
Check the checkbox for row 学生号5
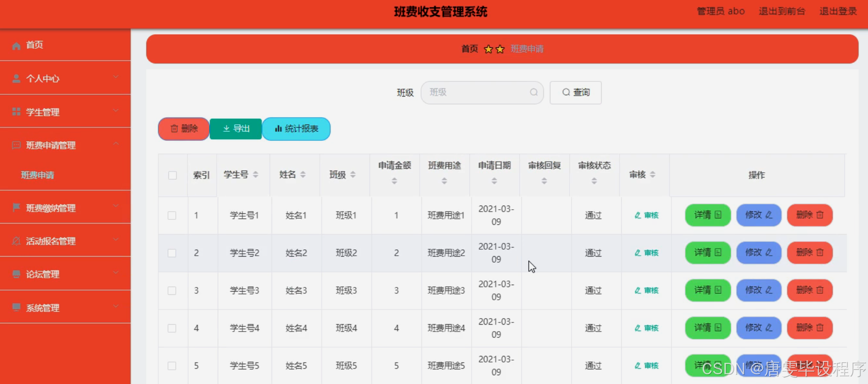(x=172, y=366)
